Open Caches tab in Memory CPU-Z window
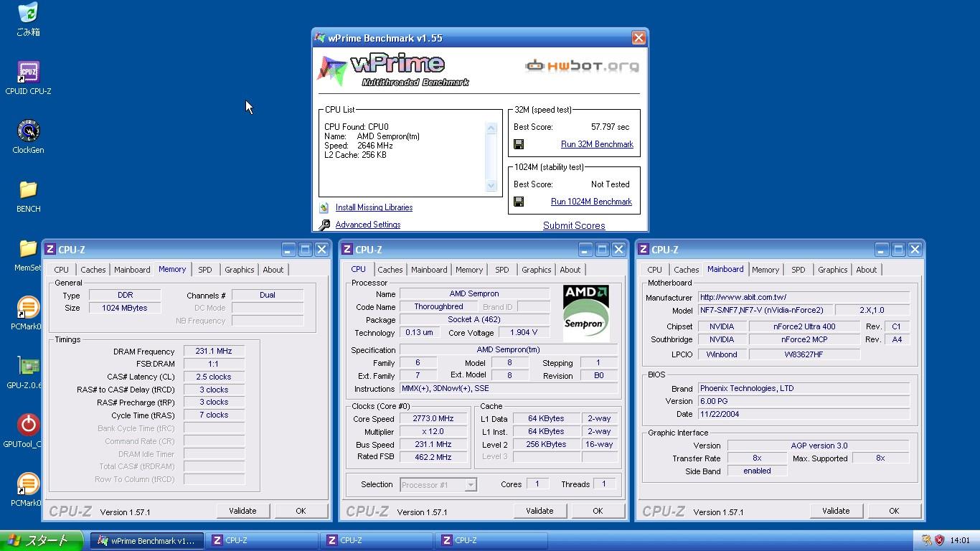 (x=93, y=270)
